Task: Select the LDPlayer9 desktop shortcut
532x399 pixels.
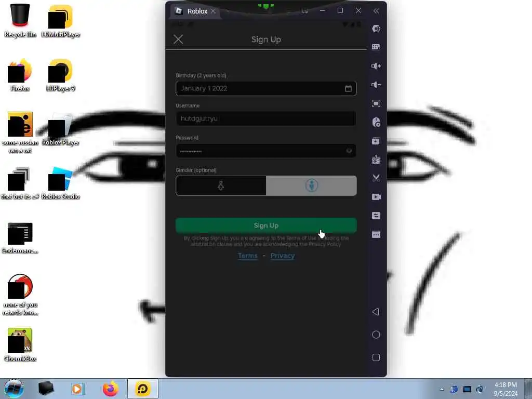Action: coord(61,75)
